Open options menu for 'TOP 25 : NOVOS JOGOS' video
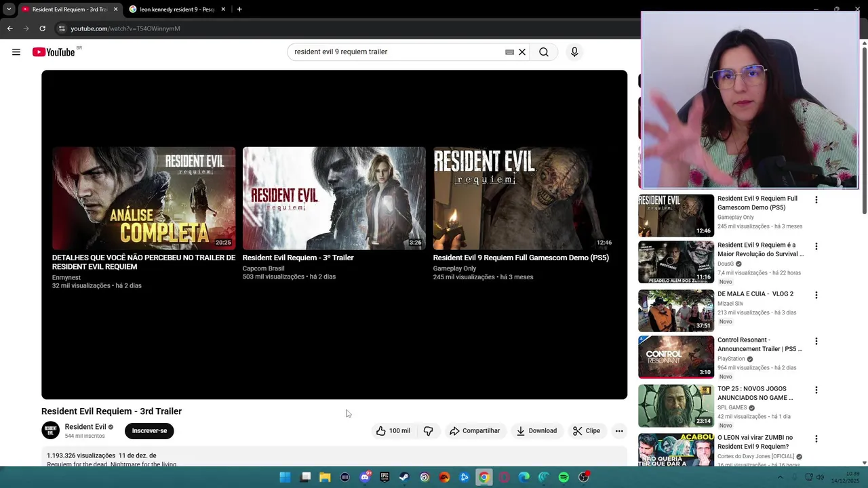This screenshot has height=488, width=868. coord(816,390)
